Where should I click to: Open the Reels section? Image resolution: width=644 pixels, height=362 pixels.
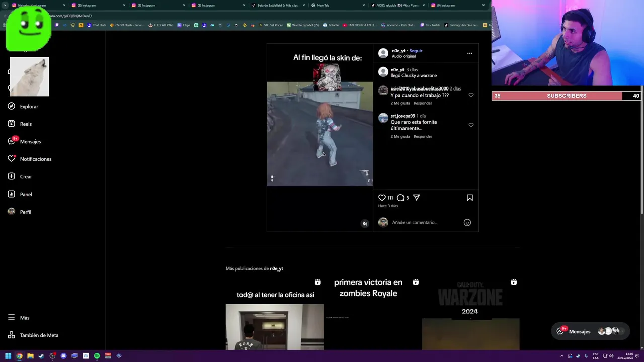pyautogui.click(x=20, y=124)
